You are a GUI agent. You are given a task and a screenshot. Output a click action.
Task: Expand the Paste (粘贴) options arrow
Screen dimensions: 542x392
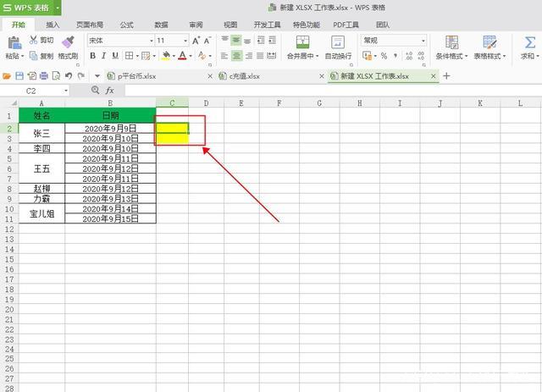[x=23, y=56]
